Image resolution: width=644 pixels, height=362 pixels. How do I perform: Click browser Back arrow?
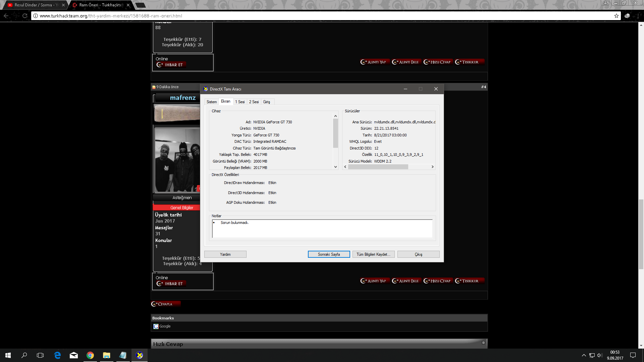pyautogui.click(x=6, y=16)
